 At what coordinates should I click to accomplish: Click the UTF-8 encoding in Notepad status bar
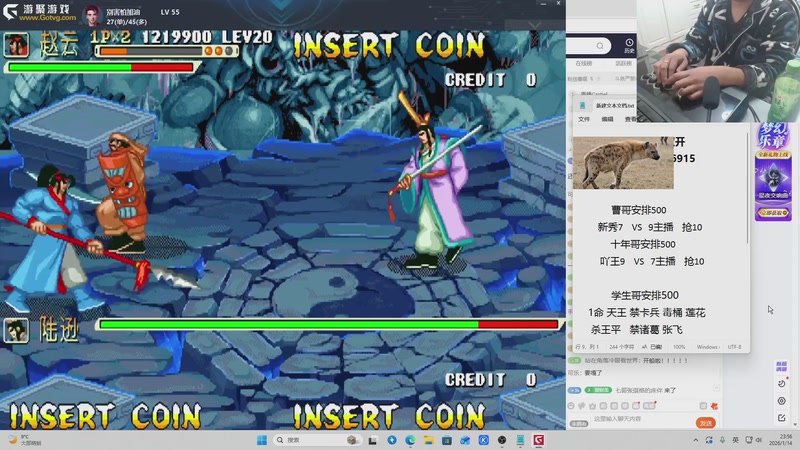pyautogui.click(x=734, y=347)
